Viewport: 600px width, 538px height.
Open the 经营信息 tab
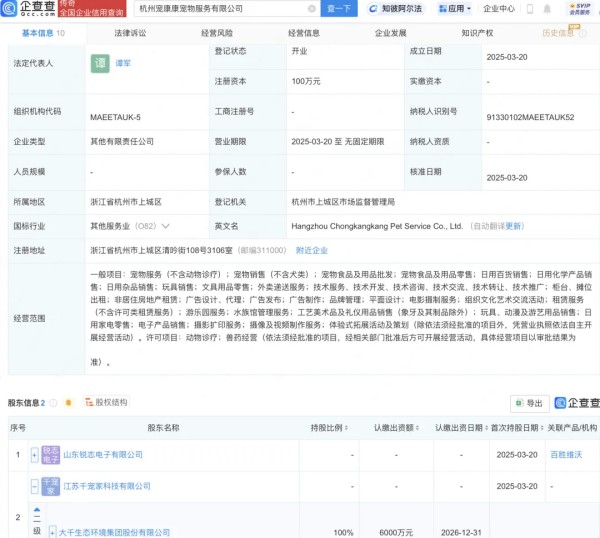(304, 33)
